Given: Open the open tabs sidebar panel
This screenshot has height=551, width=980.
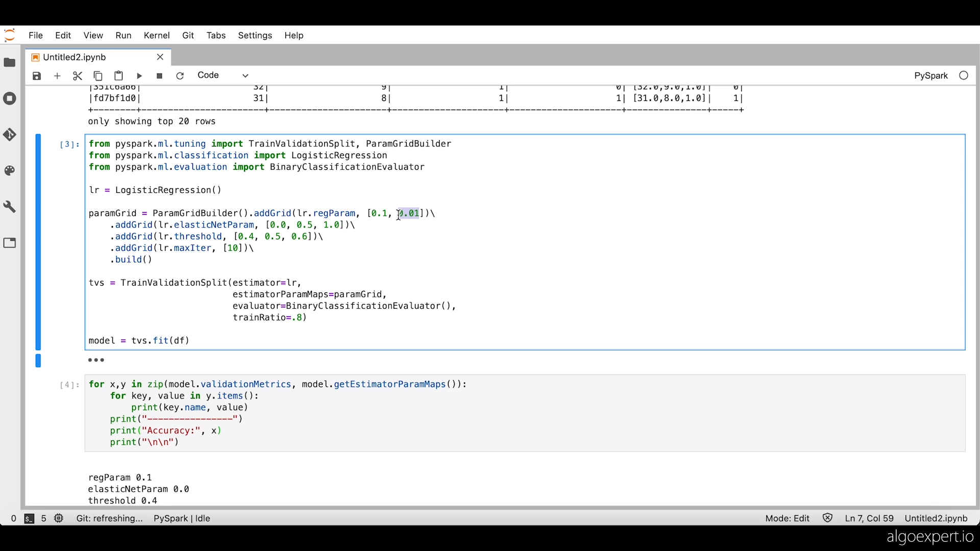Looking at the screenshot, I should coord(9,243).
